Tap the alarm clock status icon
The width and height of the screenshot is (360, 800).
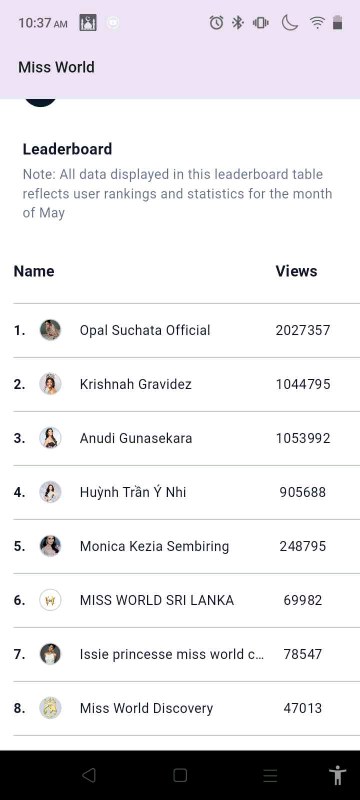(216, 22)
